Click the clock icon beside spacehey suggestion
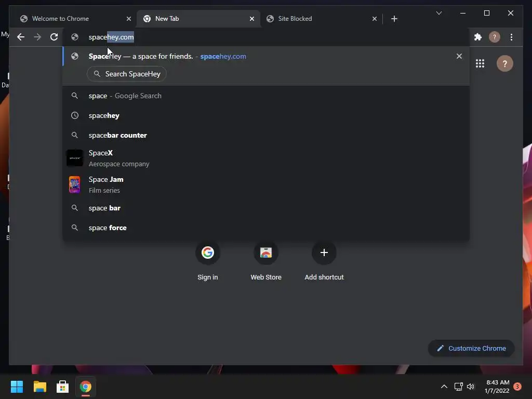Screen dimensions: 532x399 [75, 116]
